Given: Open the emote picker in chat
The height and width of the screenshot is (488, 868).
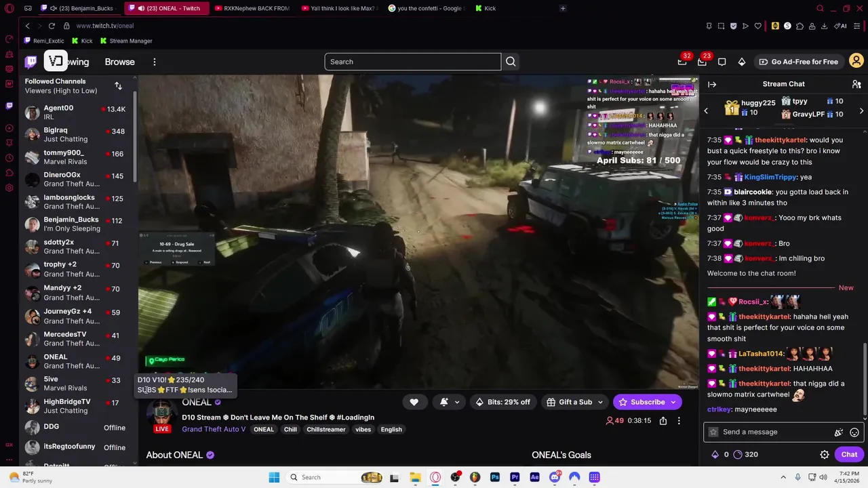Looking at the screenshot, I should coord(854,432).
